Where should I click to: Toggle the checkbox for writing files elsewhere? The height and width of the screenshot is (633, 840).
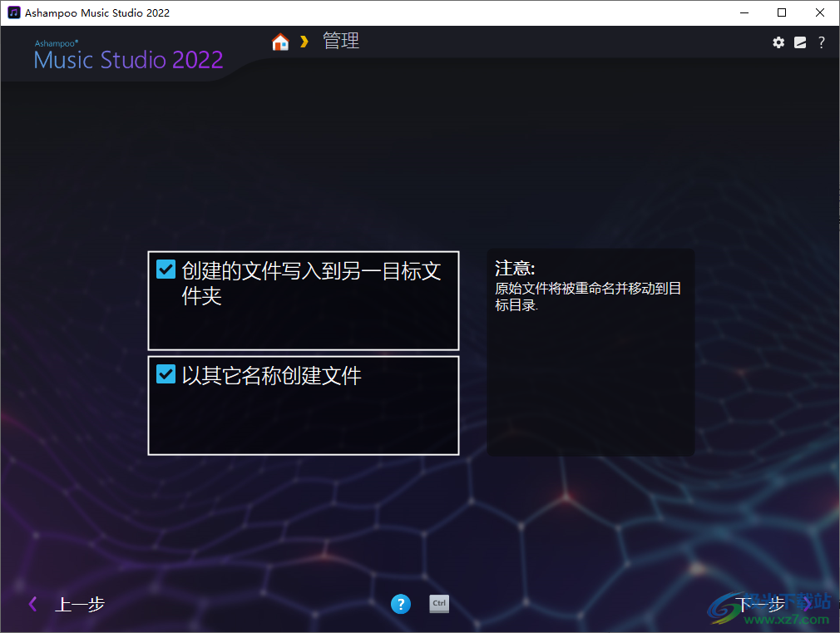(166, 269)
